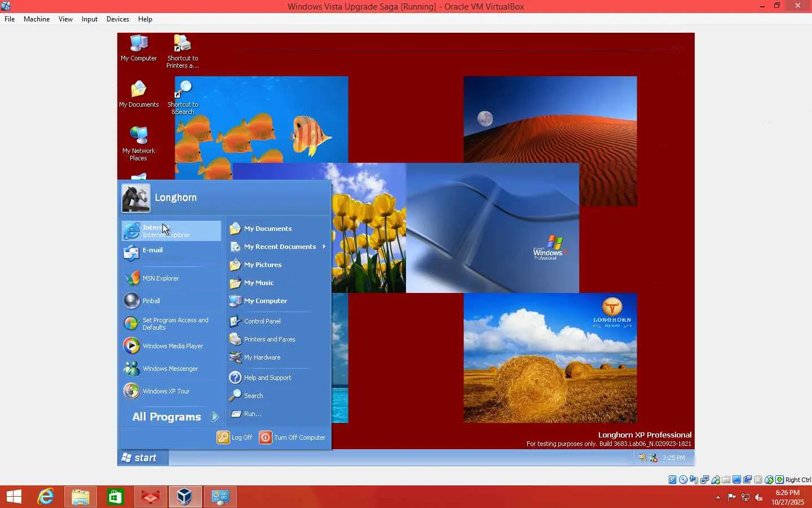Launch Internet Explorer from host taskbar
This screenshot has height=508, width=812.
click(x=46, y=497)
